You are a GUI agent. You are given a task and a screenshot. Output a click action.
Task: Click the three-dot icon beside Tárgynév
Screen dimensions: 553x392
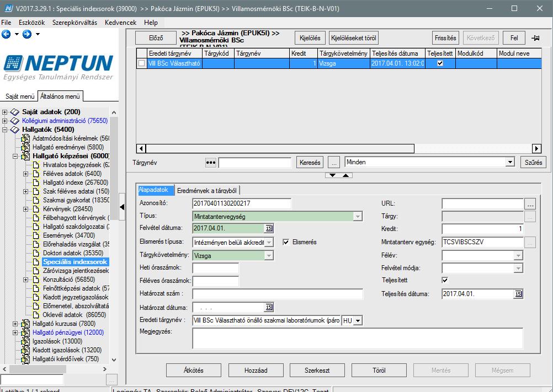click(211, 163)
